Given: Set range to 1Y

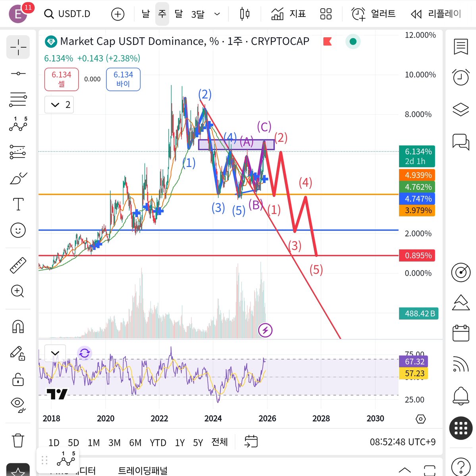Looking at the screenshot, I should pos(180,442).
